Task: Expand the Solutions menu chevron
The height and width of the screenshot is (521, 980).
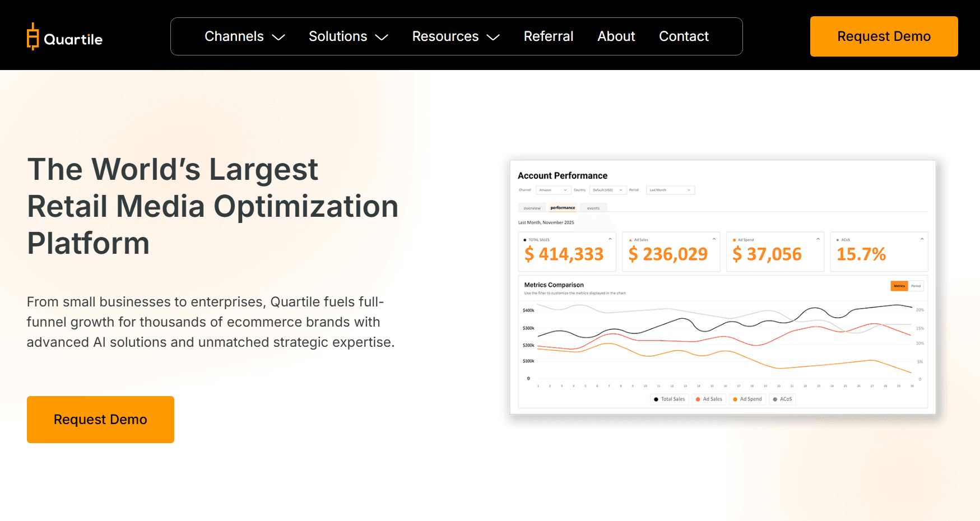Action: (382, 37)
